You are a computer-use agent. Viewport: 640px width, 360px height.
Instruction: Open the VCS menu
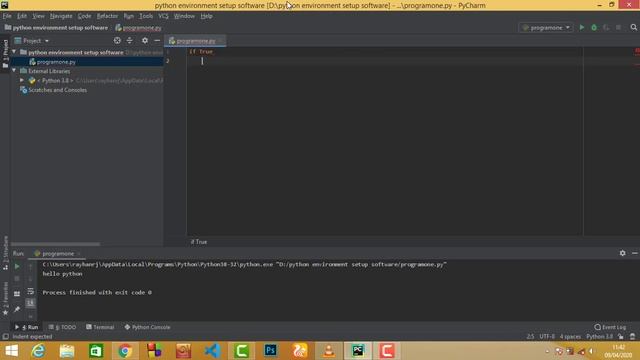pyautogui.click(x=163, y=16)
